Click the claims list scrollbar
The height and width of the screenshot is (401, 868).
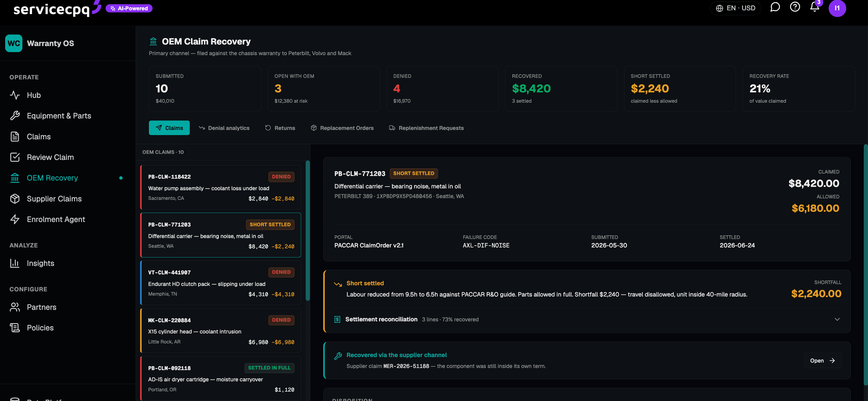coord(307,230)
